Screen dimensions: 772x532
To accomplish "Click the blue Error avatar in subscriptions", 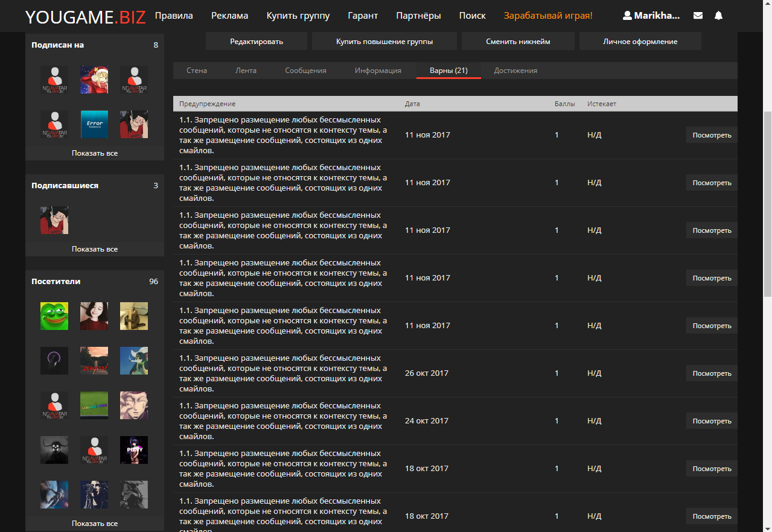I will point(94,124).
